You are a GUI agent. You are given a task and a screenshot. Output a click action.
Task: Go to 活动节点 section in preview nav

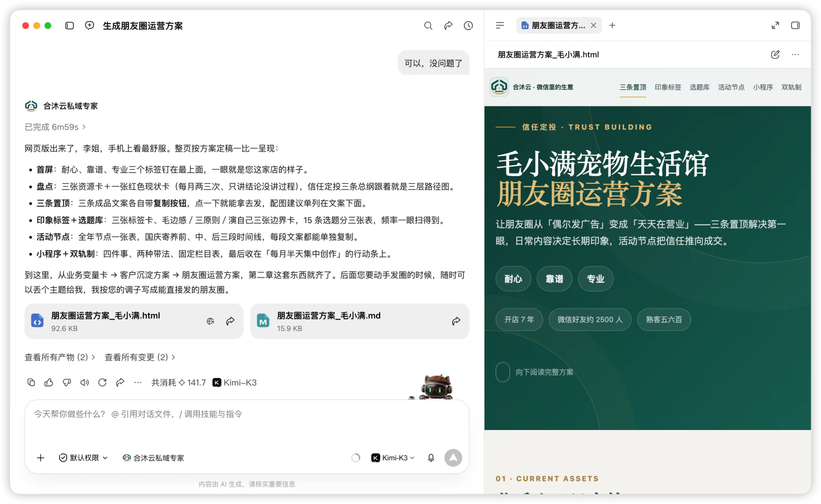(731, 87)
